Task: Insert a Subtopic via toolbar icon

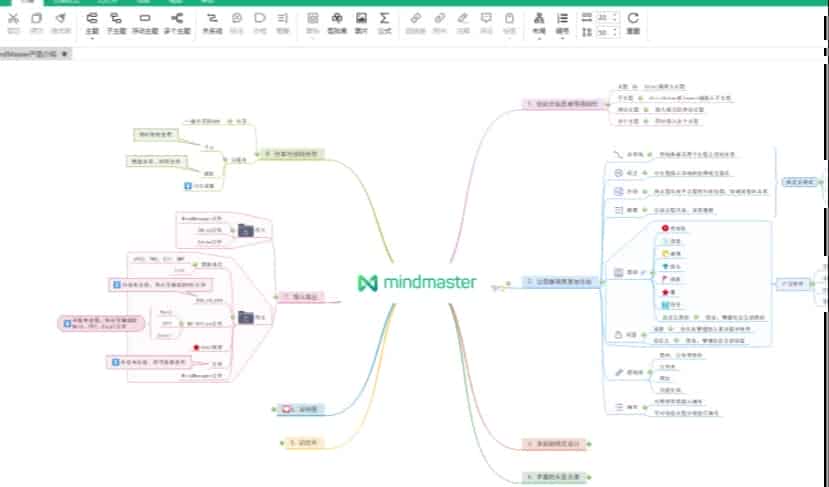Action: [116, 19]
